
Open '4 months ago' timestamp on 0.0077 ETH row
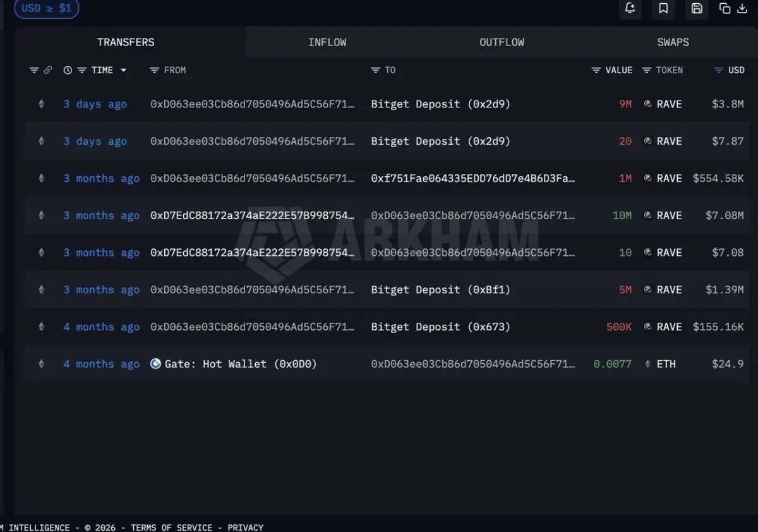[101, 364]
